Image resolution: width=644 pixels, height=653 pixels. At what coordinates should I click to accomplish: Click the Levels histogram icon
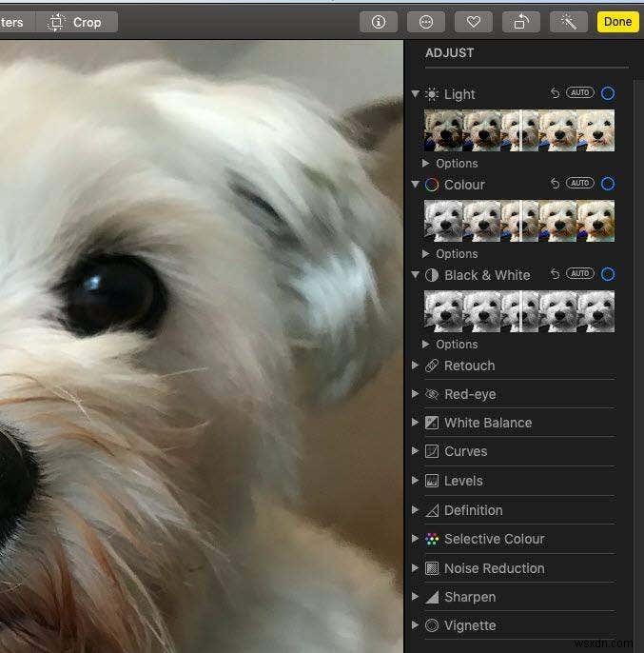[x=432, y=481]
